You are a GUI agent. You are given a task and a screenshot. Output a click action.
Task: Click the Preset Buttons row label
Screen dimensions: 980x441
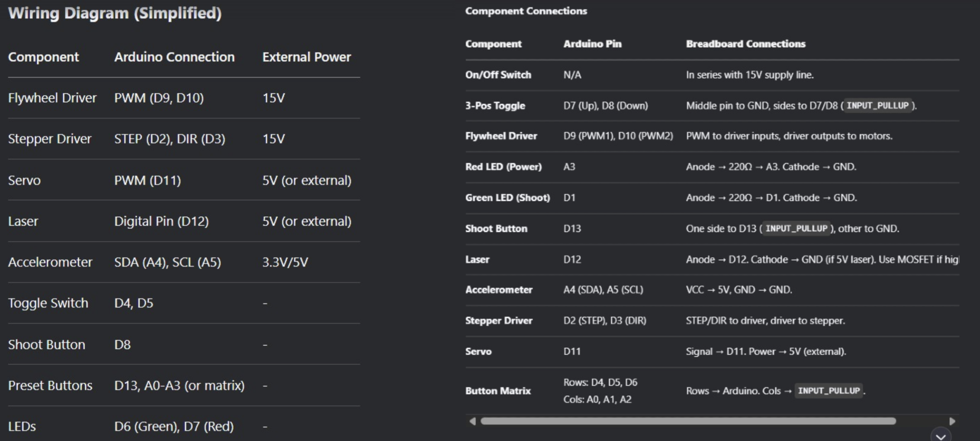coord(50,385)
